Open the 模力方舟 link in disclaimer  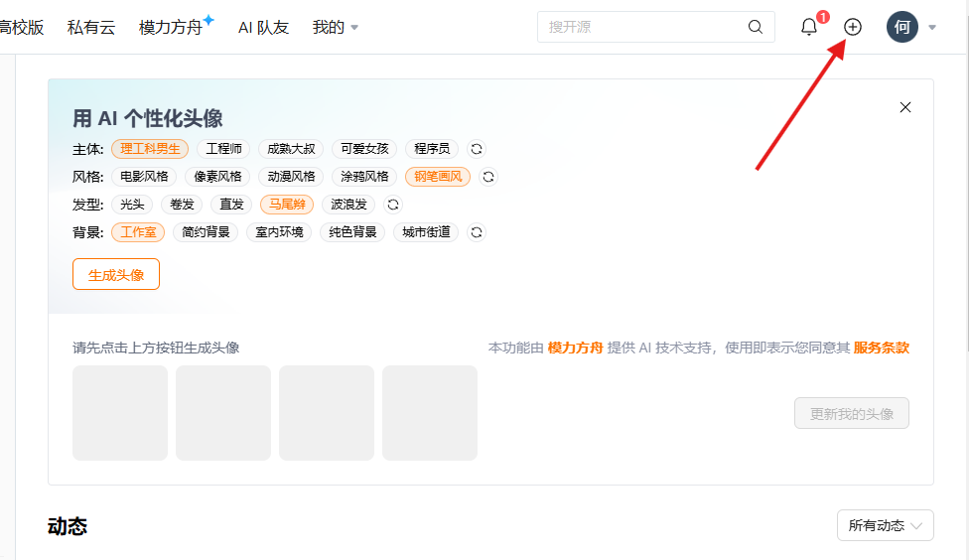tap(576, 348)
